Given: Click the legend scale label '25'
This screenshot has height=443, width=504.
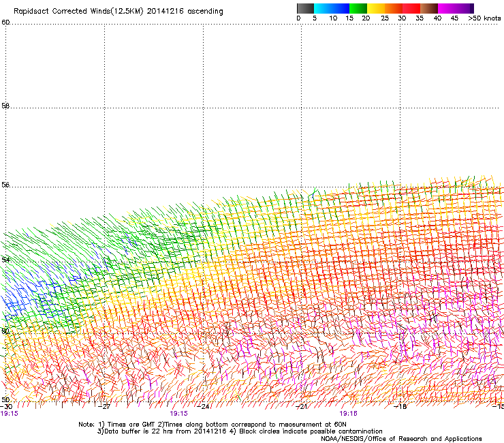Looking at the screenshot, I should point(385,18).
